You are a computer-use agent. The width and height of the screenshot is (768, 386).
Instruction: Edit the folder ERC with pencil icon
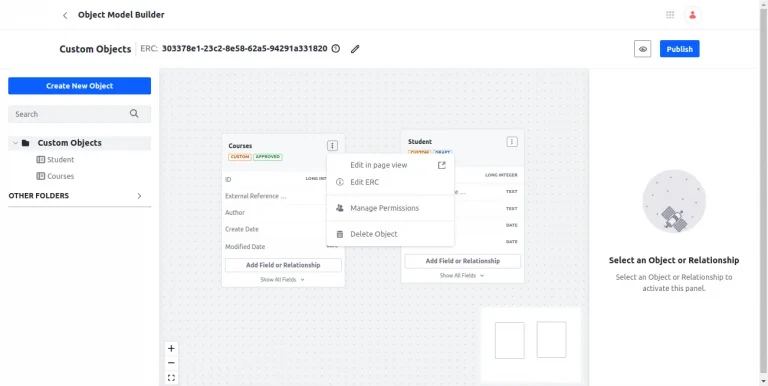pyautogui.click(x=355, y=48)
